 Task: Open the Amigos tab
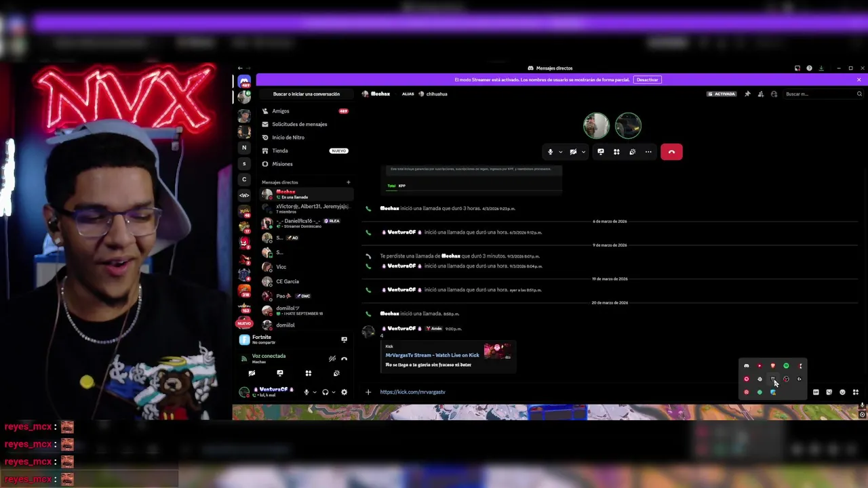pyautogui.click(x=305, y=111)
